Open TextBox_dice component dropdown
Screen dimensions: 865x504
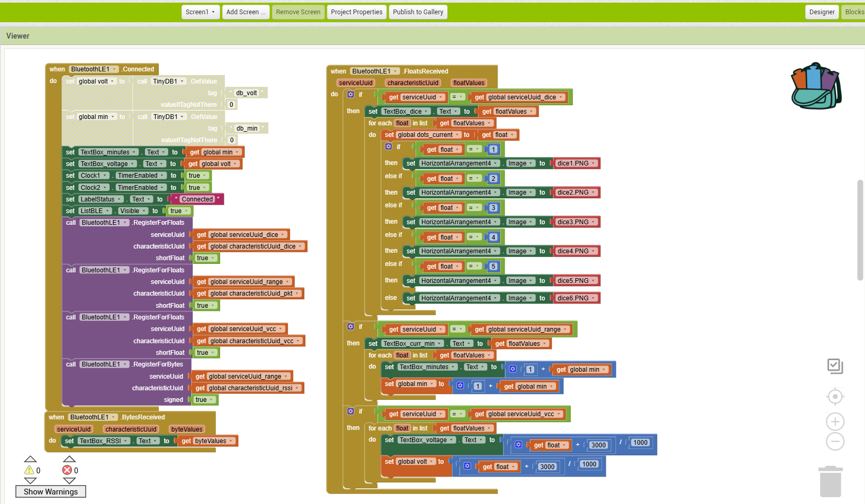tap(406, 112)
